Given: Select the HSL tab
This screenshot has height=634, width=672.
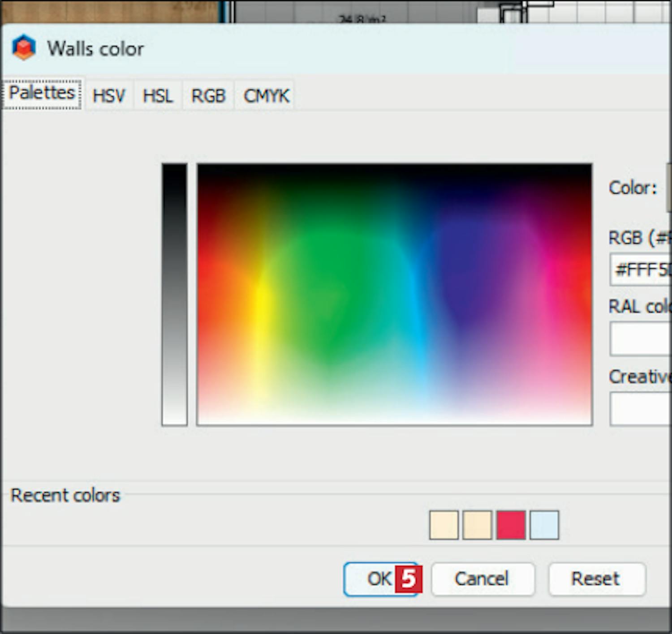Looking at the screenshot, I should [158, 96].
